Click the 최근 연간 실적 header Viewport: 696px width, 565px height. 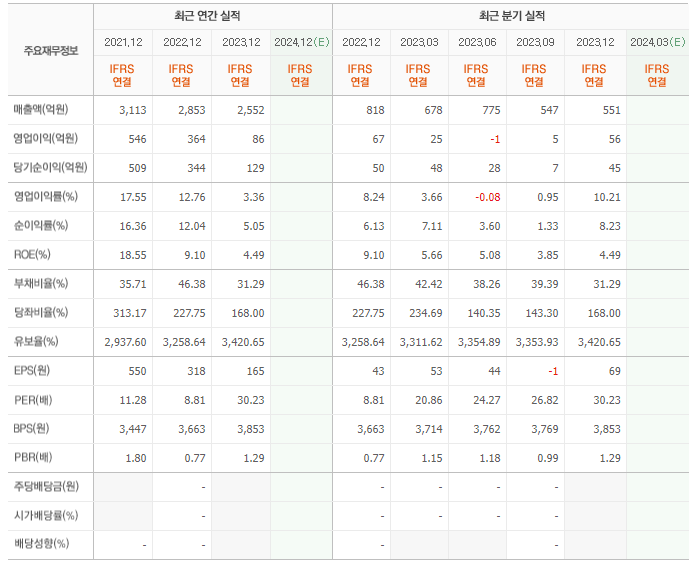(207, 16)
